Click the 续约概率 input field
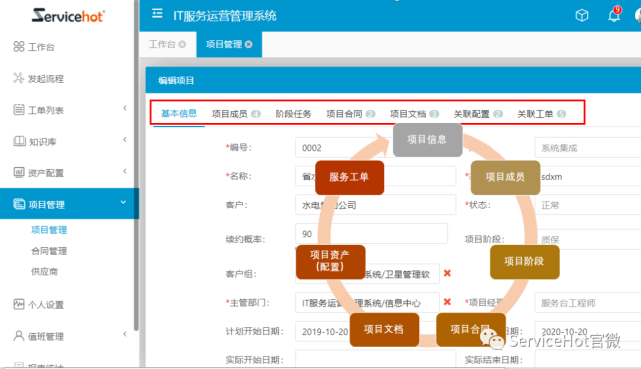641x369 pixels. pyautogui.click(x=371, y=233)
